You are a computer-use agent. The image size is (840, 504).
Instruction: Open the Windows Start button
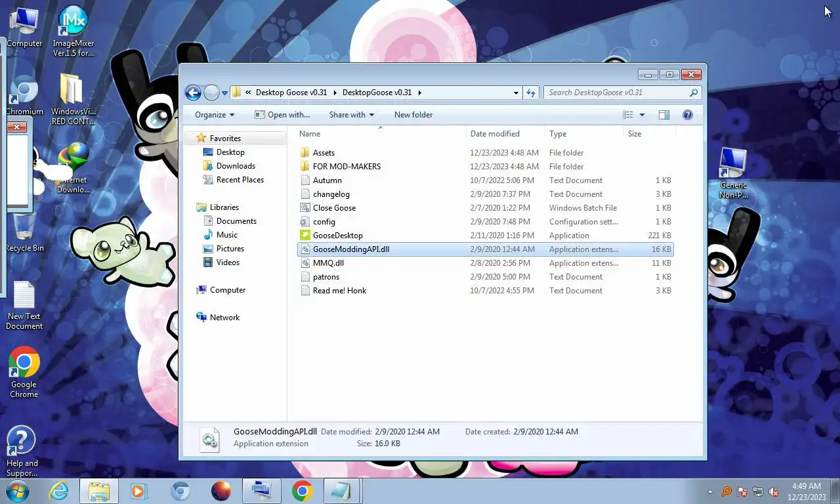click(18, 491)
